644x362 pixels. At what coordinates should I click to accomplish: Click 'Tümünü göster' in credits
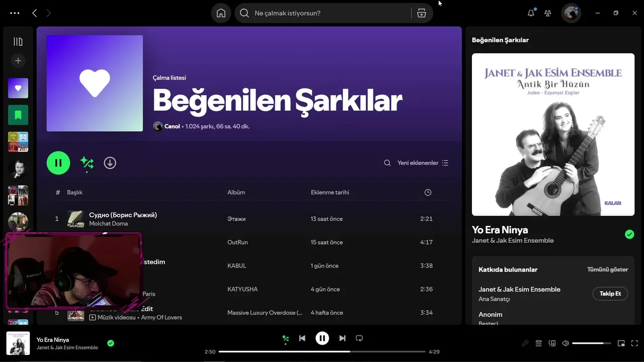click(x=607, y=269)
